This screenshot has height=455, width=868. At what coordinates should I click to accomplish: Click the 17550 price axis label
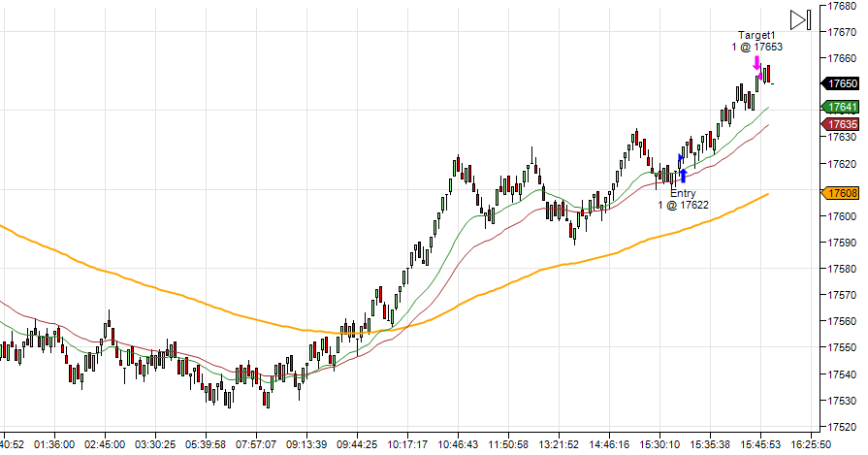(842, 347)
